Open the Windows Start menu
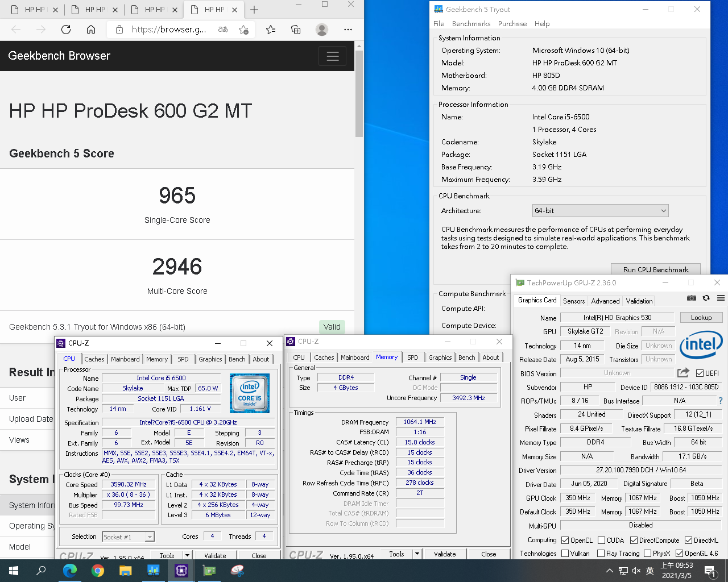The height and width of the screenshot is (582, 728). tap(14, 571)
